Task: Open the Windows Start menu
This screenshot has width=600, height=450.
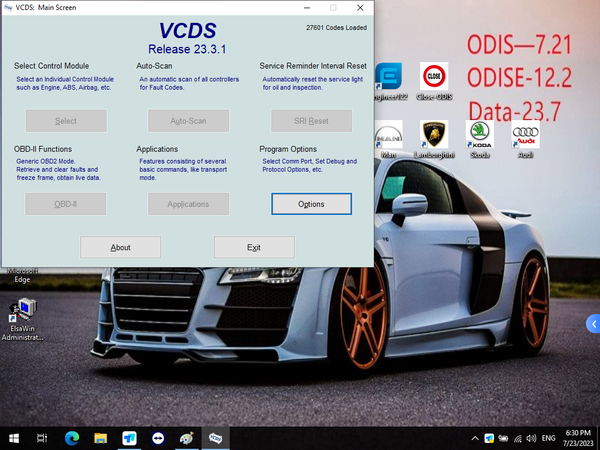Action: click(x=14, y=438)
